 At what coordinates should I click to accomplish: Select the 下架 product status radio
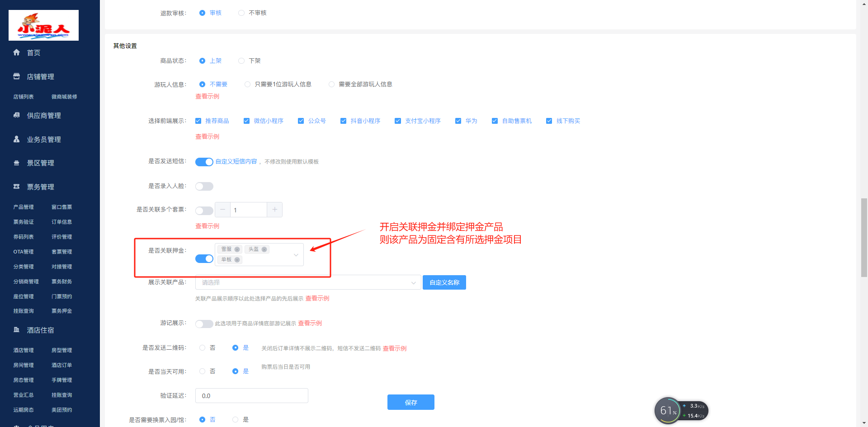(x=241, y=61)
